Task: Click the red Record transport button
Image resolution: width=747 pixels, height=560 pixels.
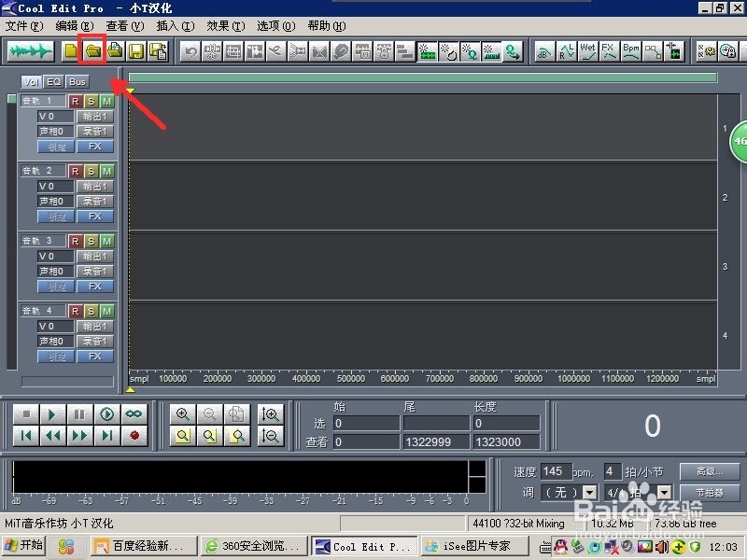Action: click(x=134, y=435)
